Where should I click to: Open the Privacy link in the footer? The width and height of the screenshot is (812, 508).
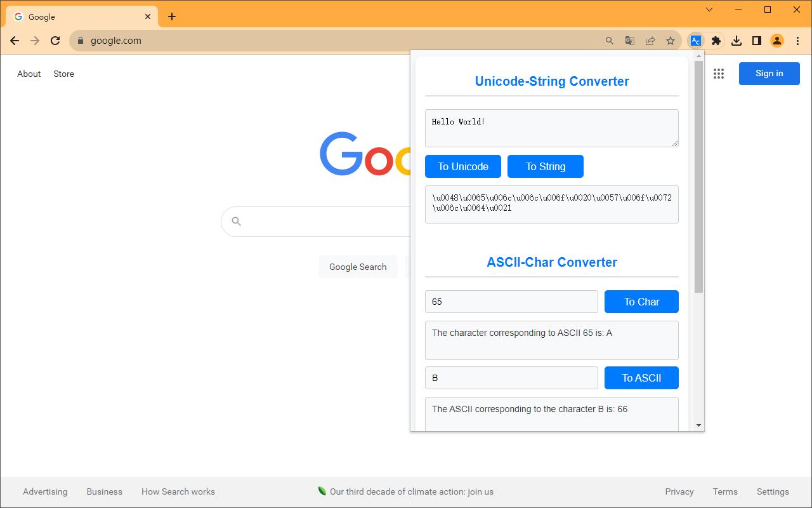[679, 491]
